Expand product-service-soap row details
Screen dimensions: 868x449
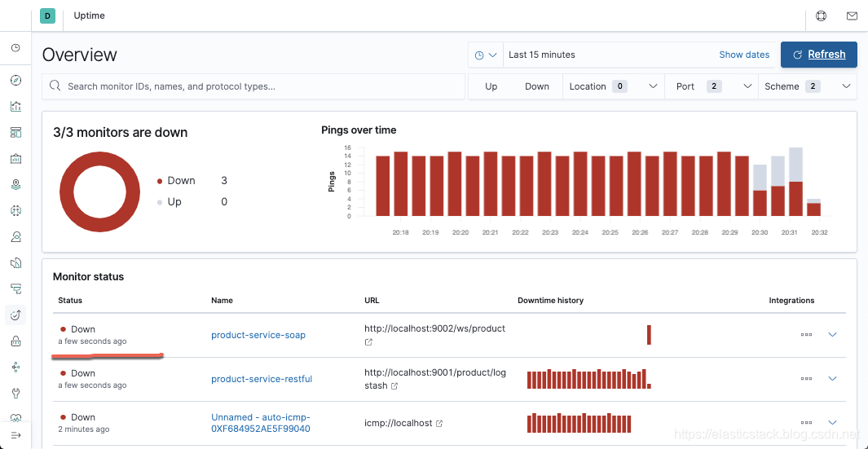click(832, 334)
